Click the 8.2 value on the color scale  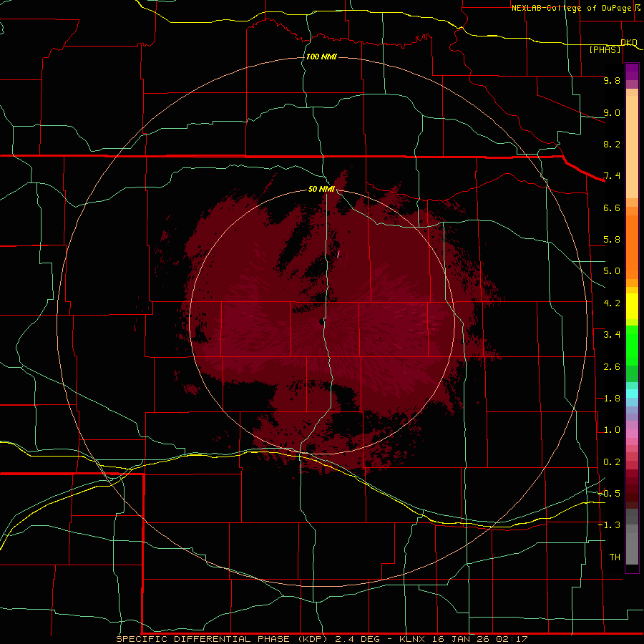point(612,144)
